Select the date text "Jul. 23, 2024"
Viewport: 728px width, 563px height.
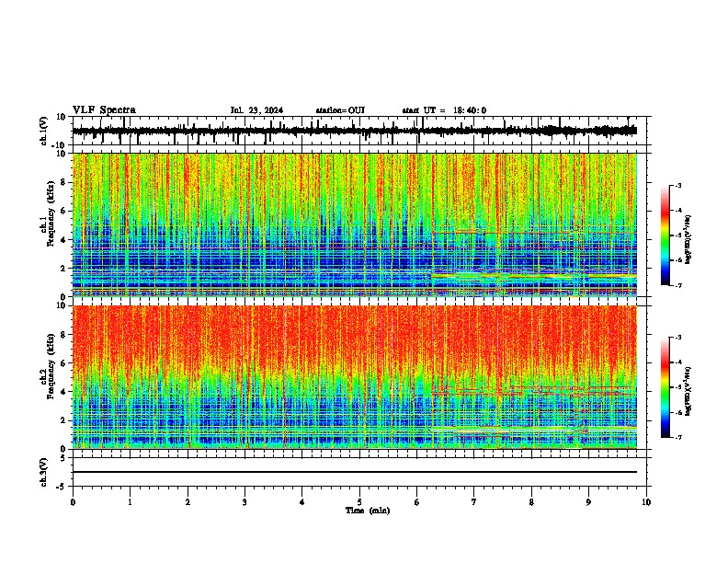click(256, 110)
